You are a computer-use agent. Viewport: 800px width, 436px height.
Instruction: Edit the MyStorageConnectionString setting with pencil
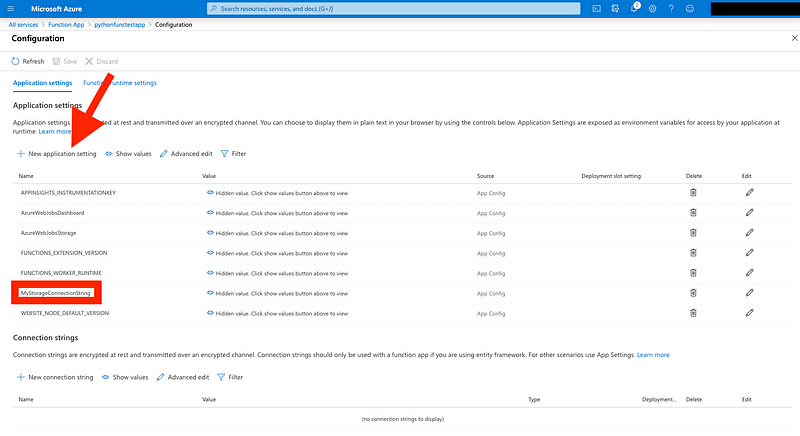click(749, 292)
